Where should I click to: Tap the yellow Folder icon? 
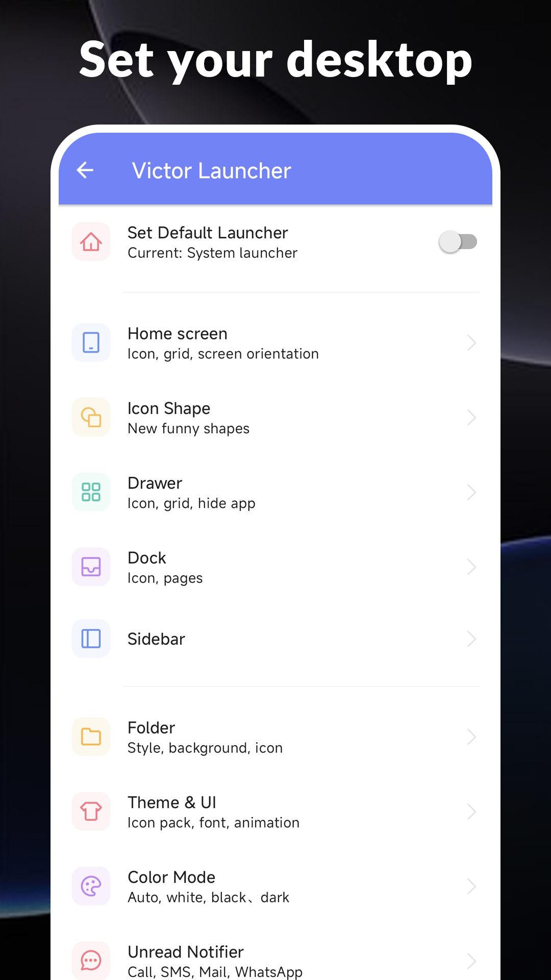[91, 737]
